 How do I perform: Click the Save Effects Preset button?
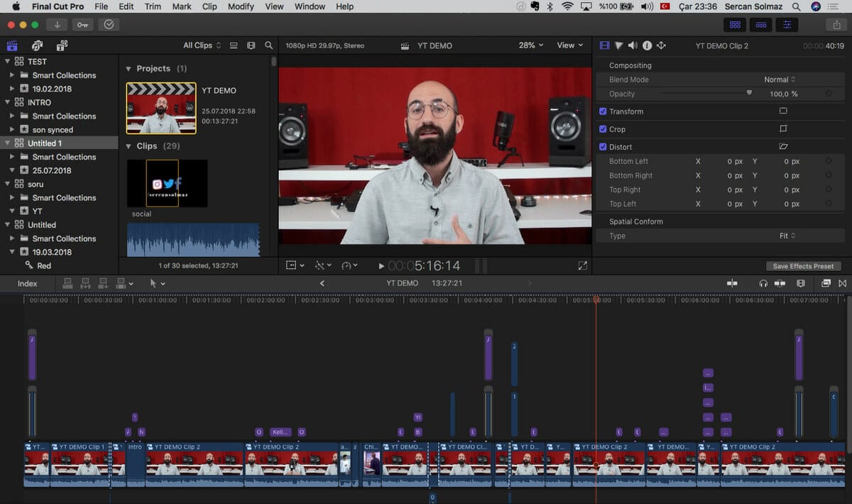pyautogui.click(x=803, y=266)
